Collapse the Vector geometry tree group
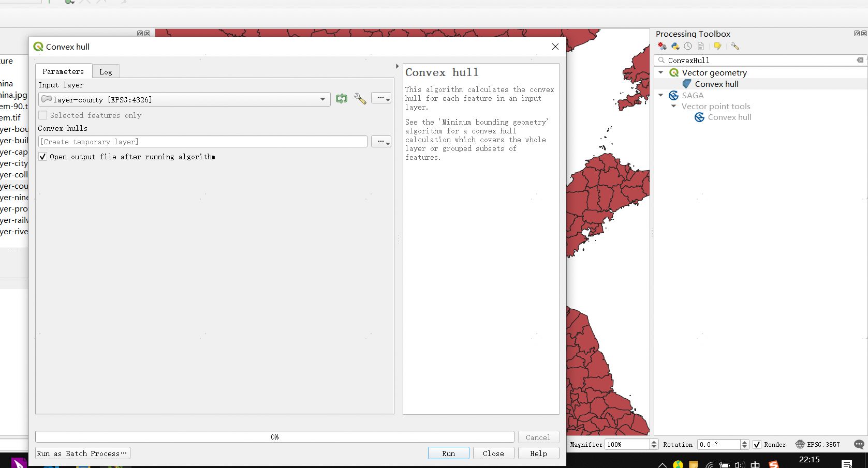The width and height of the screenshot is (868, 468). tap(661, 72)
